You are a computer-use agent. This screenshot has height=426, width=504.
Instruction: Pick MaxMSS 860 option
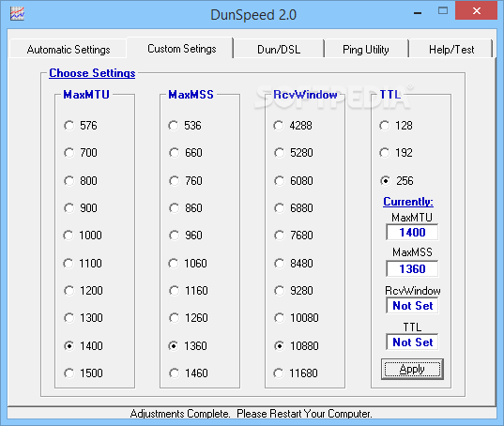click(186, 208)
